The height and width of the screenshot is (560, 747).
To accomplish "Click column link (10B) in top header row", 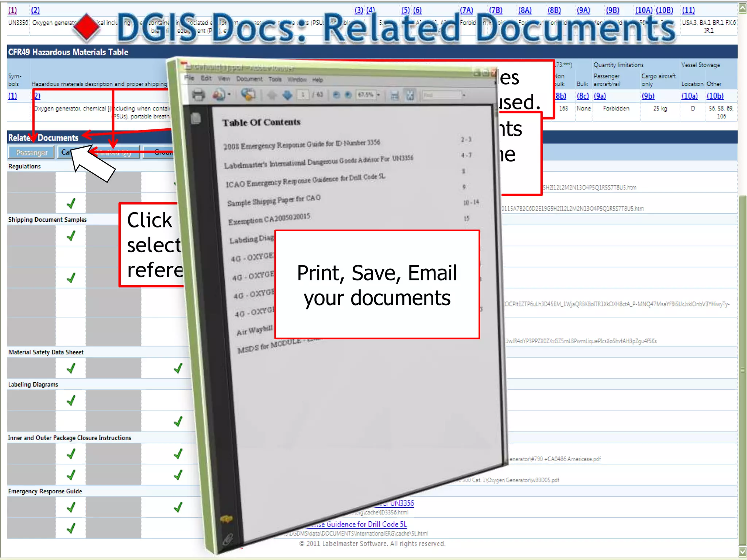I will (x=664, y=10).
